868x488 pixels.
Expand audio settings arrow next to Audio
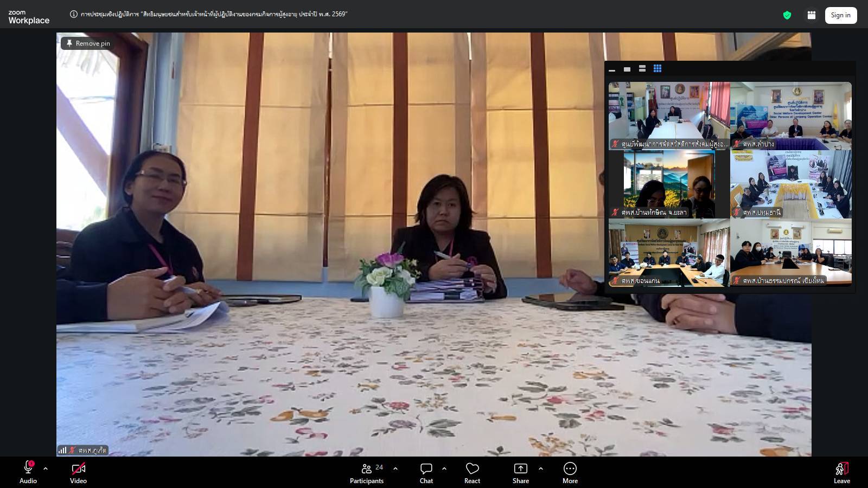46,468
